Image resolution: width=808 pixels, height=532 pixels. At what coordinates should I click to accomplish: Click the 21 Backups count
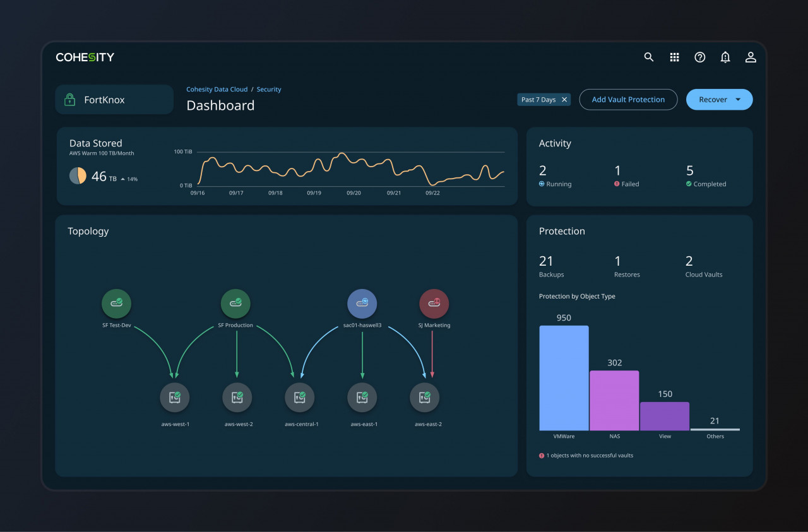(546, 261)
